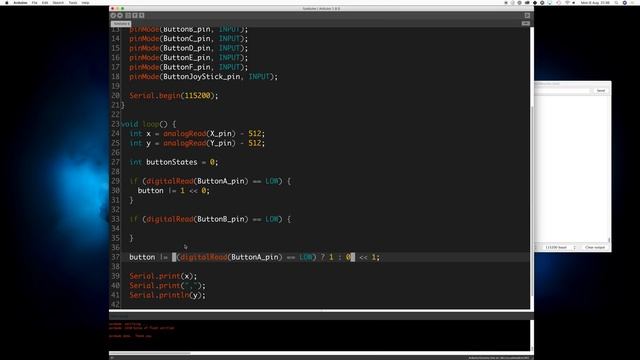Click 'button |= 1 << 0;' on line 30

[173, 191]
